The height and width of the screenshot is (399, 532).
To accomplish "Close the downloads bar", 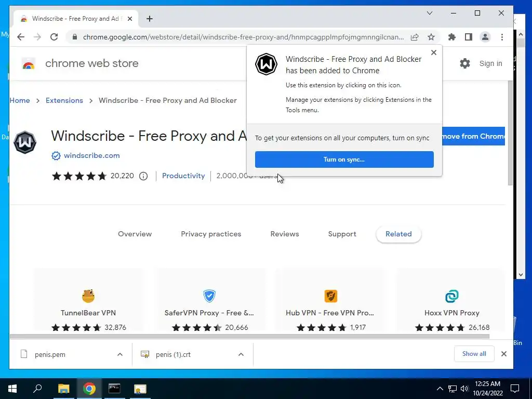I will [x=504, y=354].
